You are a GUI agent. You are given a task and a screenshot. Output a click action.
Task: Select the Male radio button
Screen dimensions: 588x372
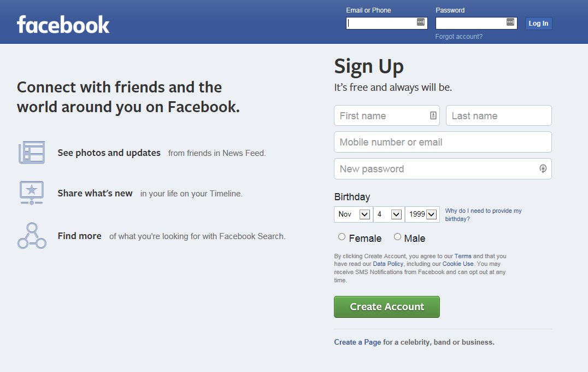(x=397, y=237)
